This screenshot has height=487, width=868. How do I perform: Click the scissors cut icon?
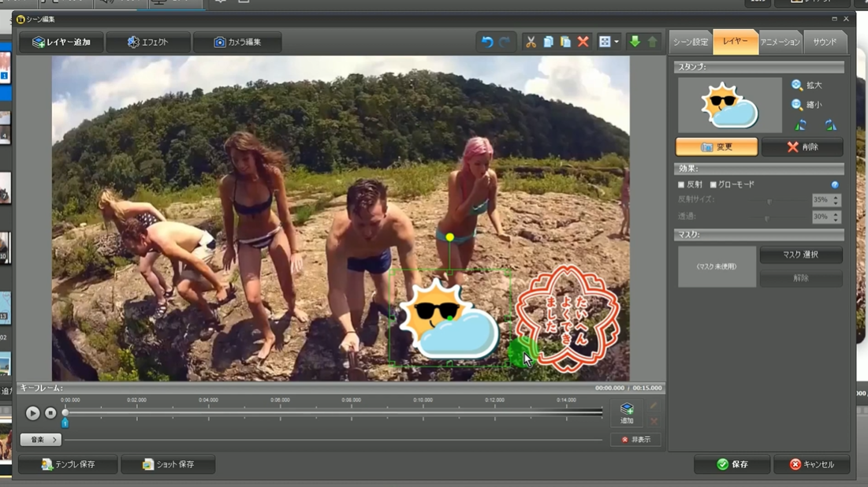tap(531, 42)
